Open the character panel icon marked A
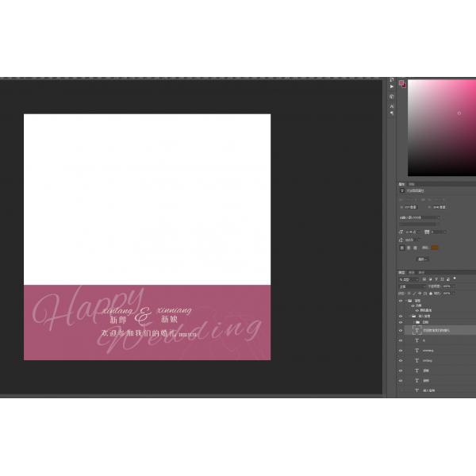Viewport: 476px width, 476px height. pos(392,106)
